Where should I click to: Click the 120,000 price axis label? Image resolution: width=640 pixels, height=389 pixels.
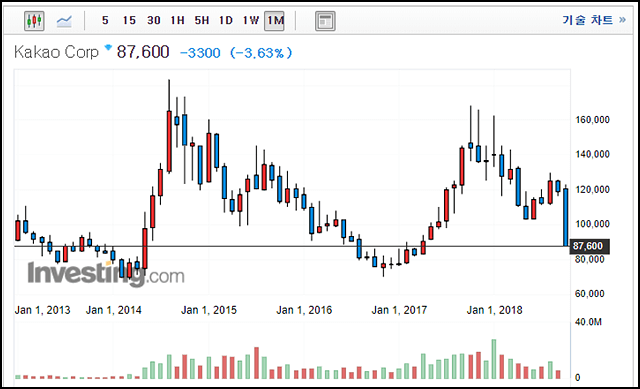tap(592, 190)
